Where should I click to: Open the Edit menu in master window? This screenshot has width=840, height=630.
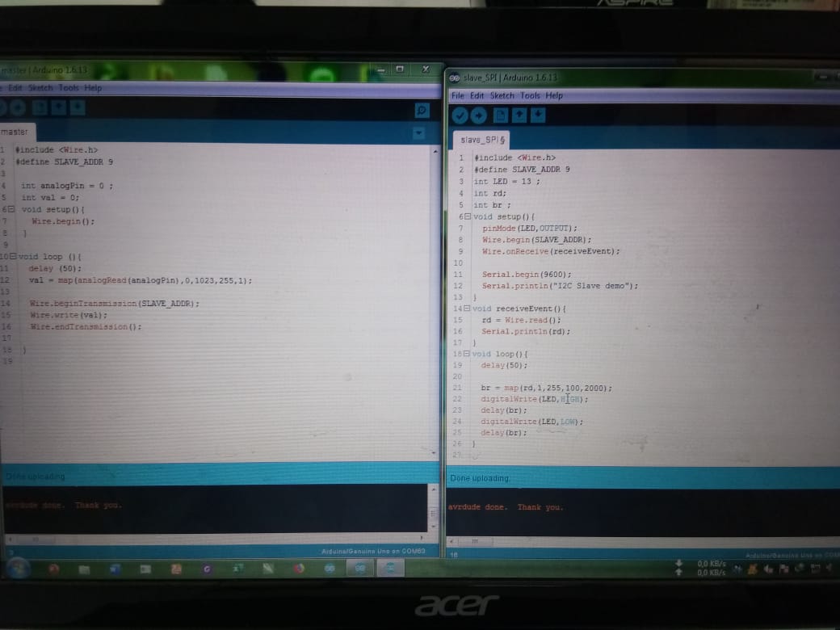point(15,88)
